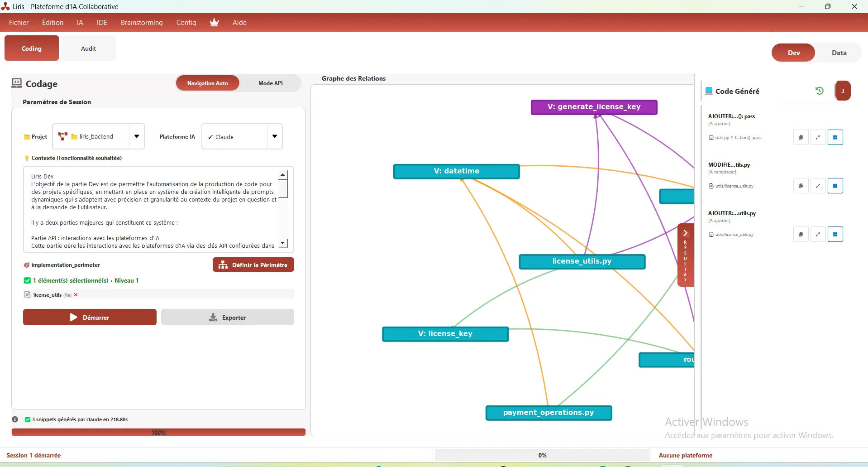
Task: Open the Projet liris_backend dropdown
Action: coord(136,136)
